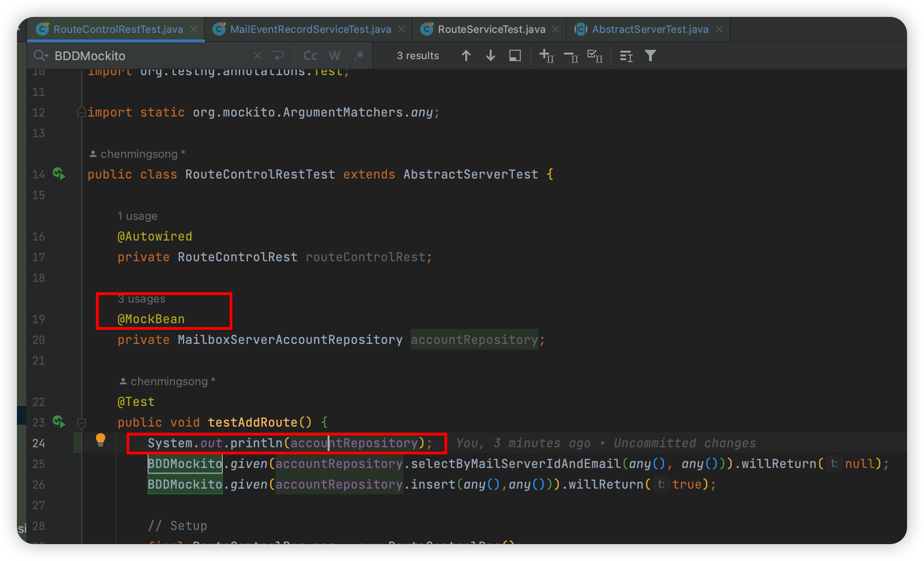Screen dimensions: 924x561
Task: Click the new line search icon
Action: [x=279, y=55]
